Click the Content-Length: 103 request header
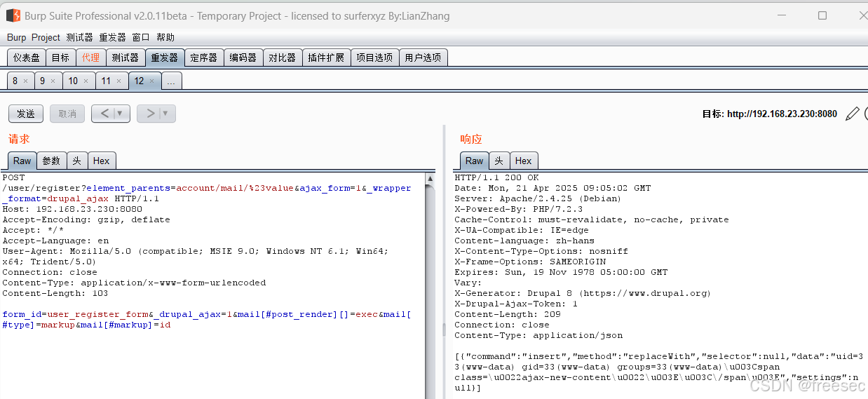The image size is (868, 399). [x=55, y=293]
